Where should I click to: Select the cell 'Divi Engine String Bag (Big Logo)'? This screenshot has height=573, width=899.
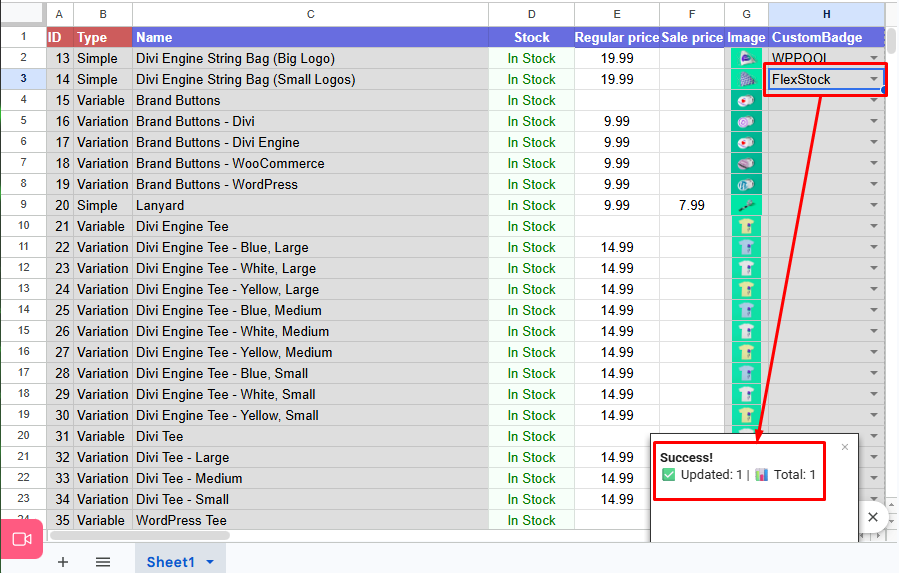tap(310, 58)
